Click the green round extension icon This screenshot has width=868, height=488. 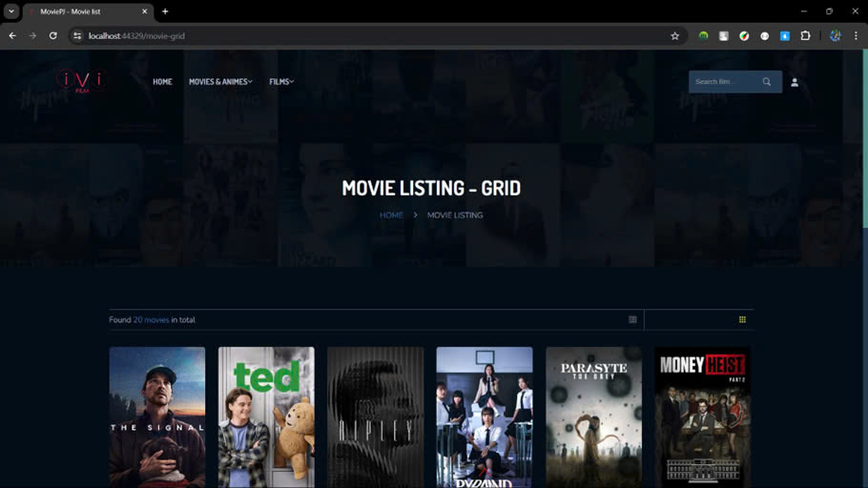pos(703,36)
